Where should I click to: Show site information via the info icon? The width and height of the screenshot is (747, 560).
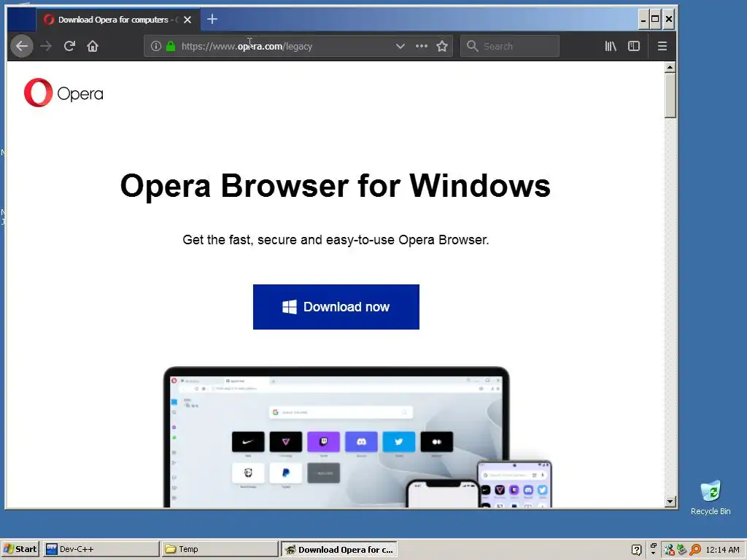pyautogui.click(x=156, y=46)
